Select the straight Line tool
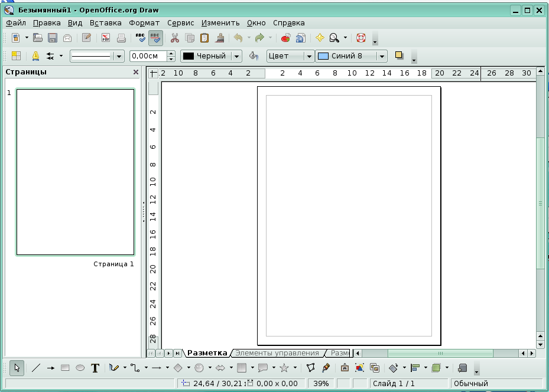The image size is (549, 392). pos(36,368)
